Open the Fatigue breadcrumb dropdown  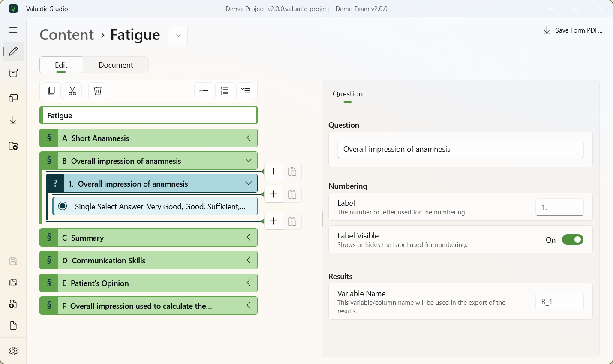[x=178, y=36]
